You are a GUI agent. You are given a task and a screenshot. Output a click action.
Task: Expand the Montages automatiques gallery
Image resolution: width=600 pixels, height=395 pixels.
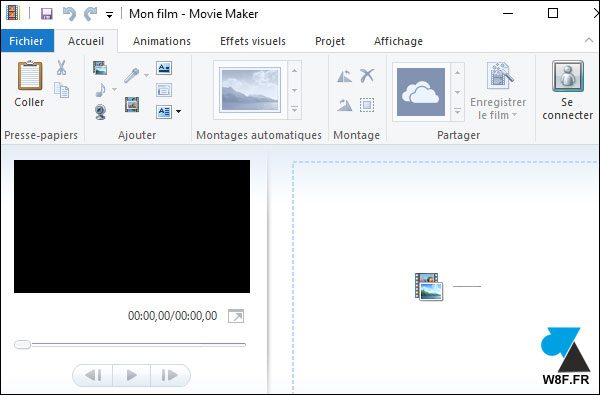[x=294, y=109]
